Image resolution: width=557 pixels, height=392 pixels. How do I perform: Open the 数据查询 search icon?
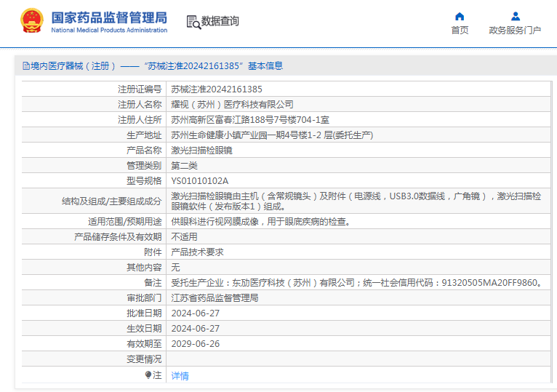click(193, 22)
